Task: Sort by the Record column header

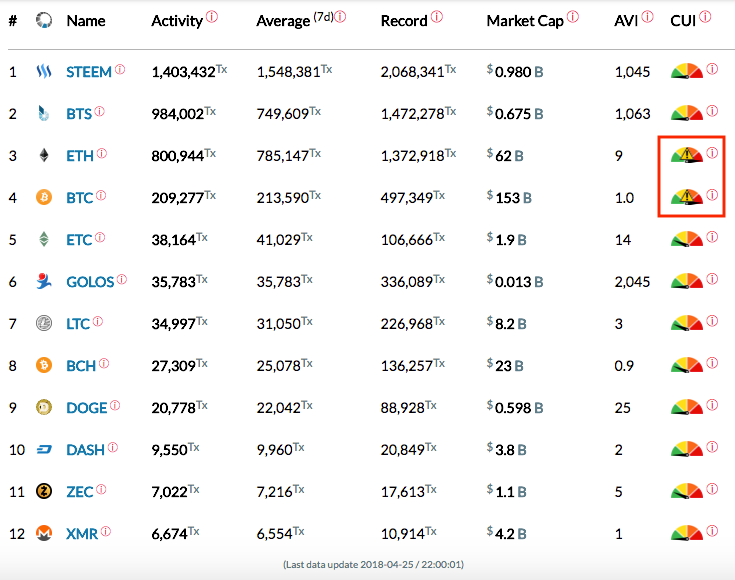Action: (x=404, y=21)
